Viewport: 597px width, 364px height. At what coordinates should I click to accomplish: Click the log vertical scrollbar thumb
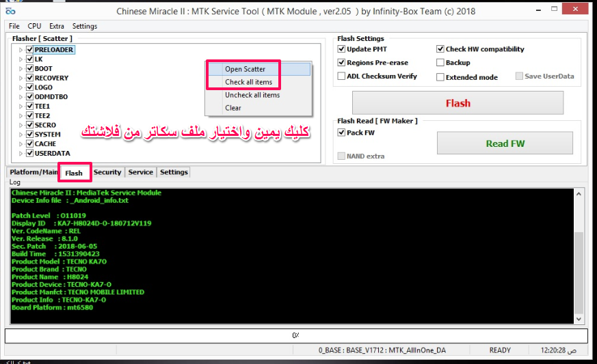coord(579,272)
